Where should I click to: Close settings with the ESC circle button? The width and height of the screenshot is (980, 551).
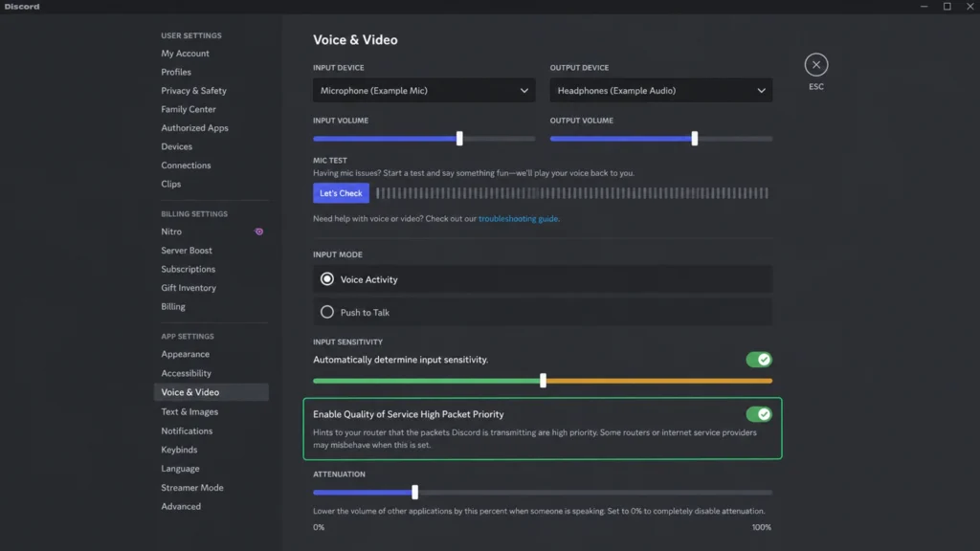(815, 64)
